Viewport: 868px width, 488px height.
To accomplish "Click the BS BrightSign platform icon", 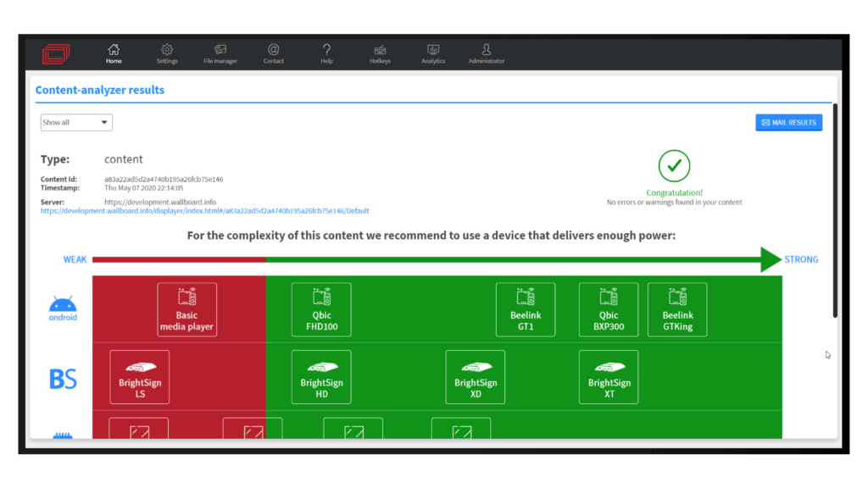I will click(63, 379).
